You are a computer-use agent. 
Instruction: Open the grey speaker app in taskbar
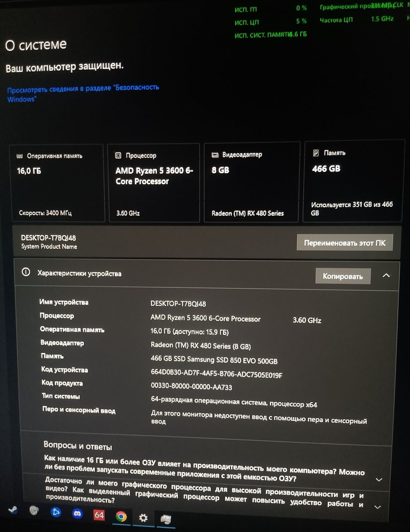click(34, 511)
